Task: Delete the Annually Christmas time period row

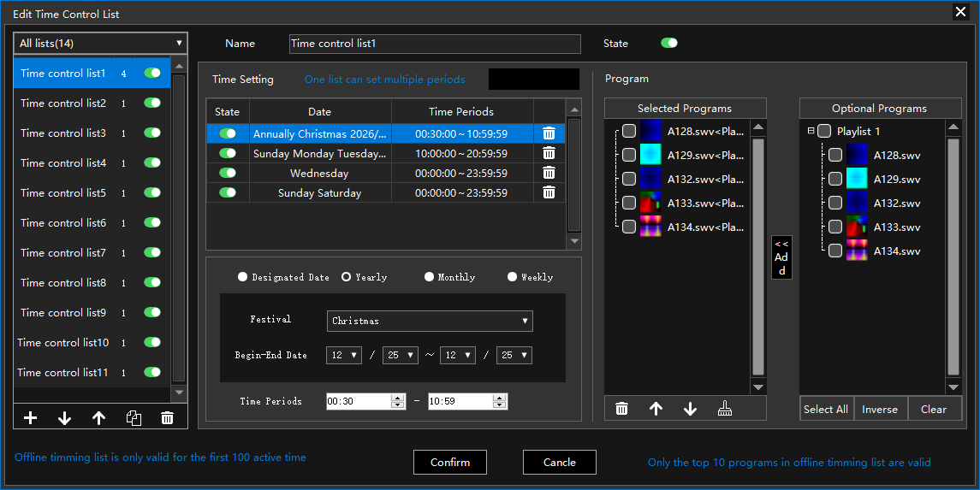Action: pos(549,133)
